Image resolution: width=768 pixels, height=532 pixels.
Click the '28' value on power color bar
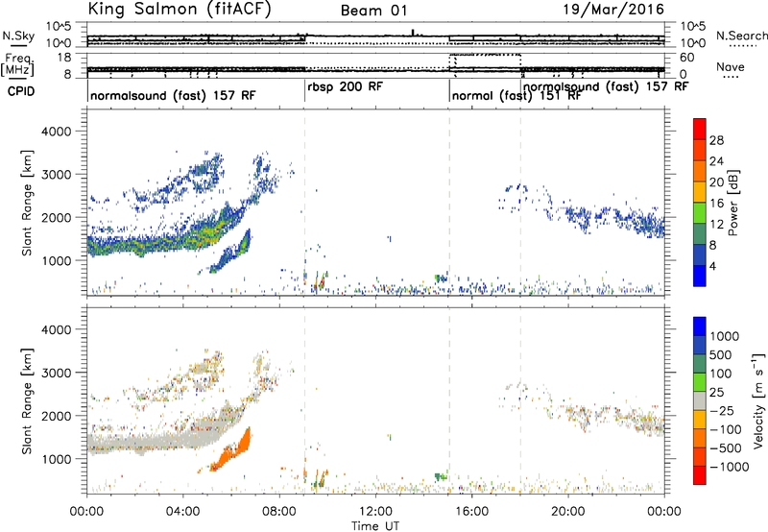(716, 140)
